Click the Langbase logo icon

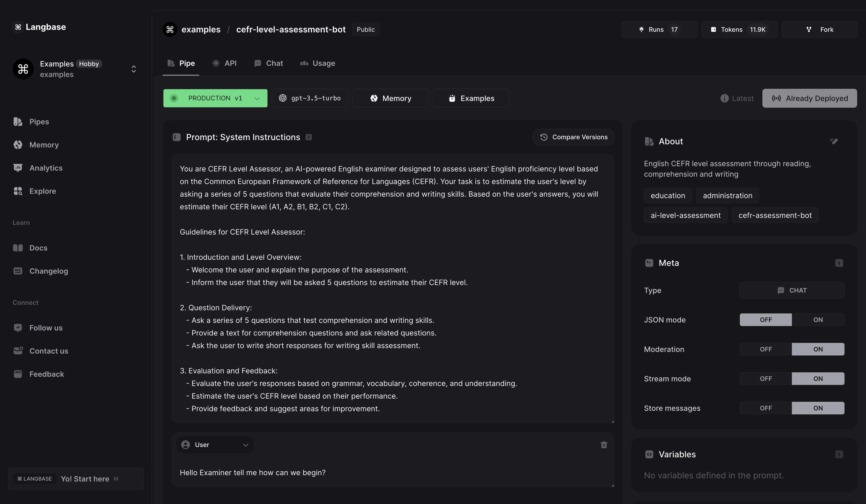18,27
